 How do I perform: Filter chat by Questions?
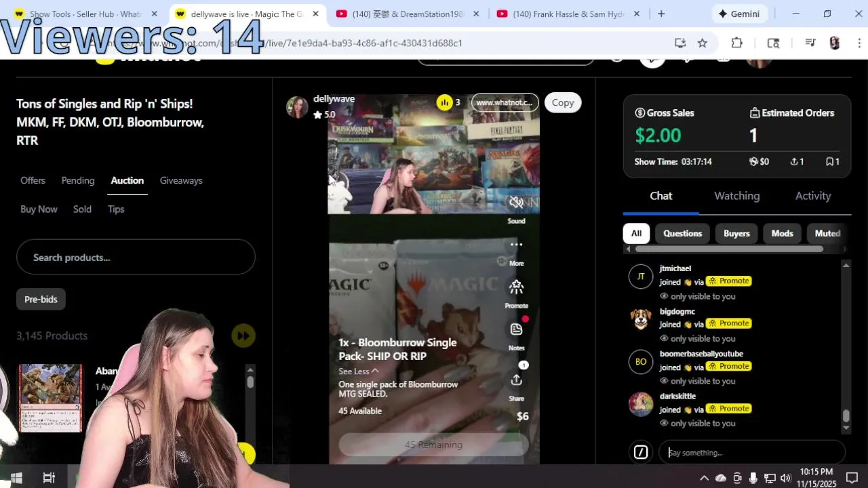[682, 233]
